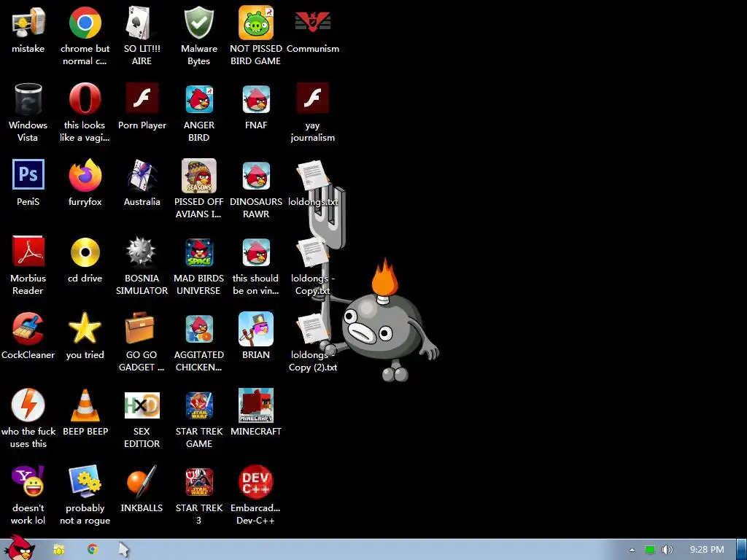Image resolution: width=747 pixels, height=560 pixels.
Task: Open 'who the fuck uses this' lightning icon
Action: [x=28, y=405]
